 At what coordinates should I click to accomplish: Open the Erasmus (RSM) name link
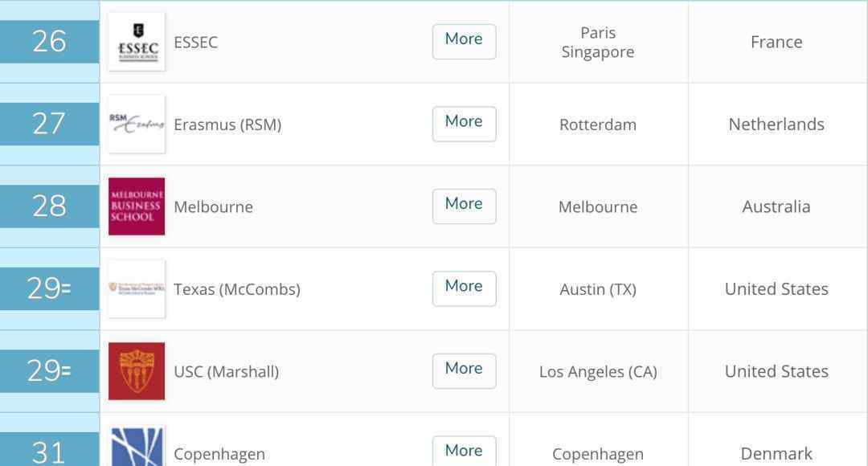click(227, 125)
